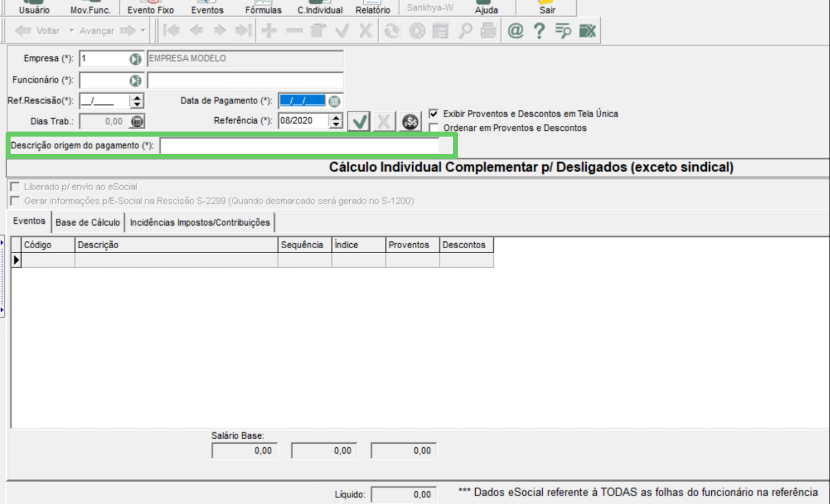The width and height of the screenshot is (830, 504).
Task: Click the Referência spinner arrows
Action: [336, 121]
